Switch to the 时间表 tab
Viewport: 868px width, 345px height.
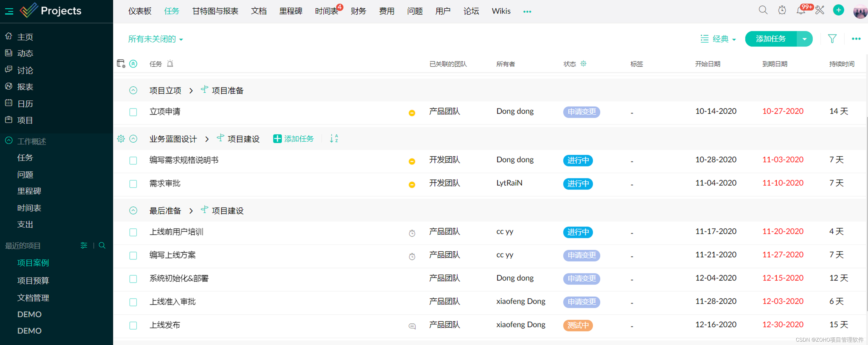[x=326, y=11]
